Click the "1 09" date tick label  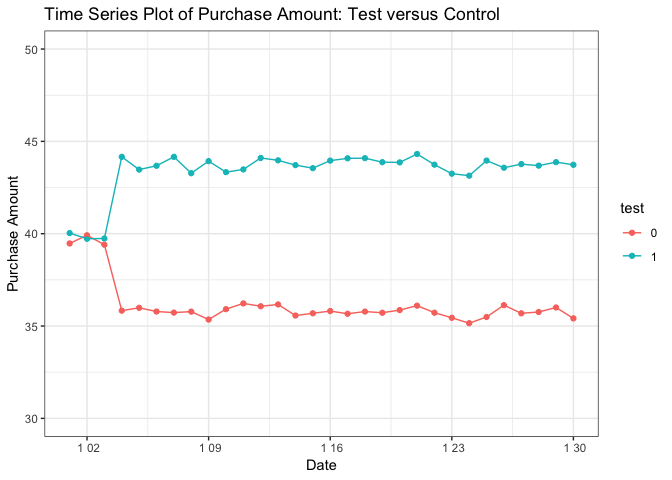click(208, 449)
